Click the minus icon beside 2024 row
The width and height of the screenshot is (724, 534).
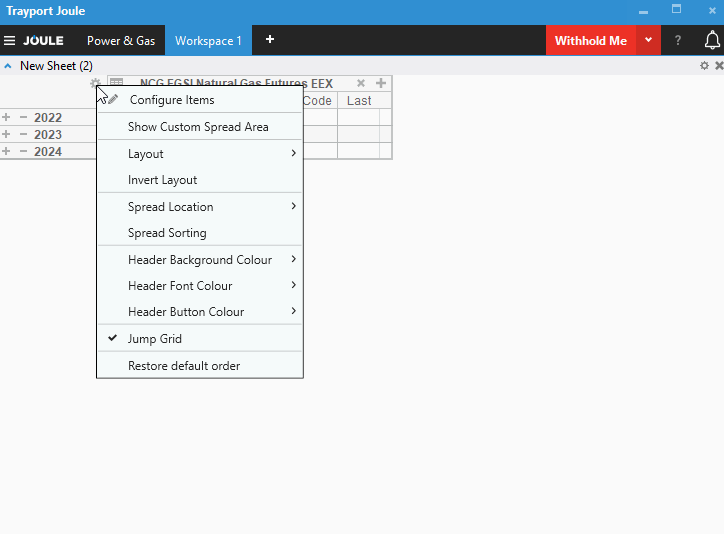(23, 152)
